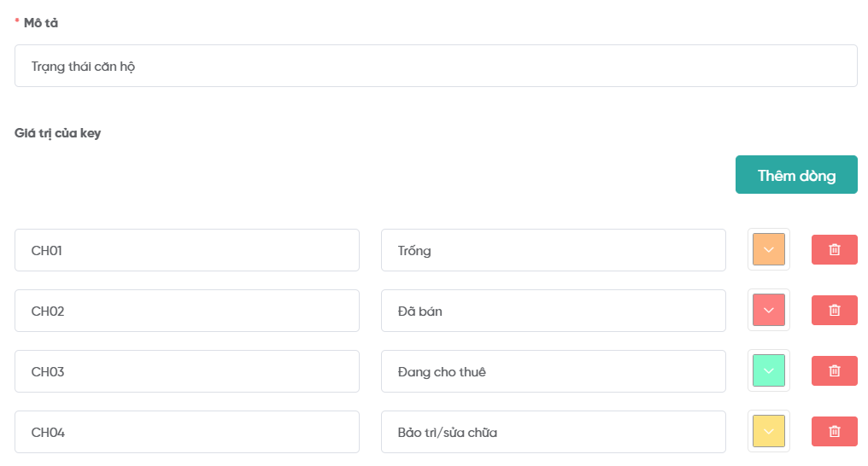Screen dimensions: 868x466
Task: Focus the Mô tả description field
Action: pos(436,66)
